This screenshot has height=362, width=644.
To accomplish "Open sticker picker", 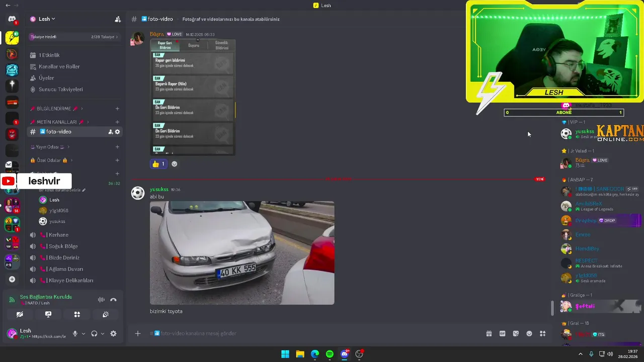I will [x=516, y=333].
